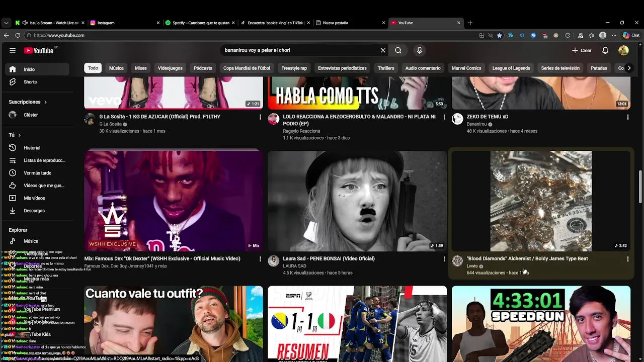Expand the Tú section
644x362 pixels.
pos(15,135)
